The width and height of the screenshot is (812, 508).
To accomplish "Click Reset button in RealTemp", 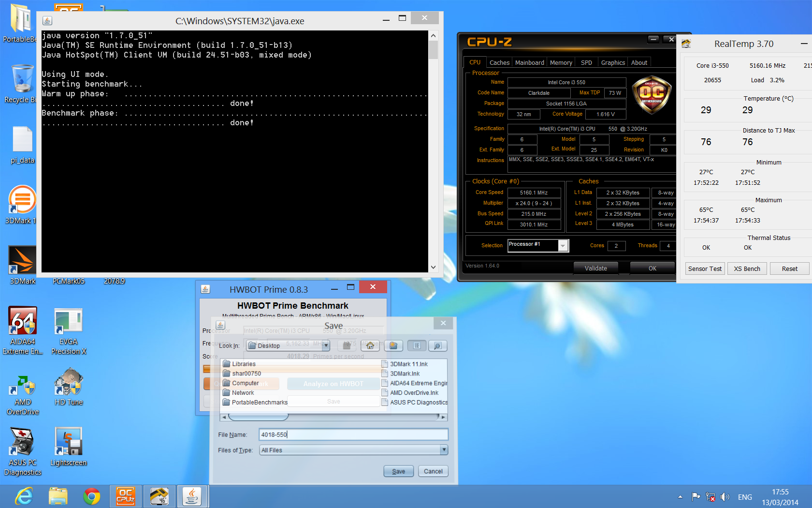I will (789, 269).
